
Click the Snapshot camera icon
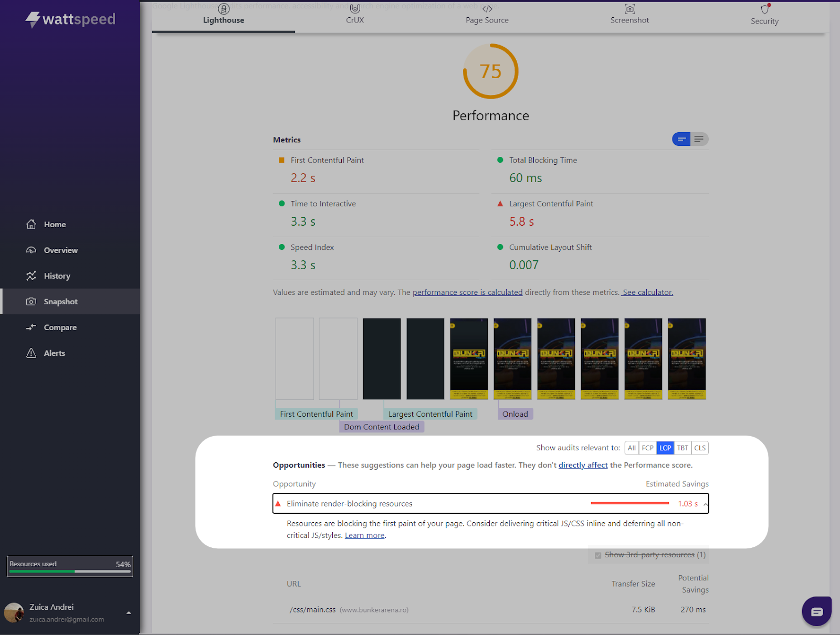click(31, 302)
